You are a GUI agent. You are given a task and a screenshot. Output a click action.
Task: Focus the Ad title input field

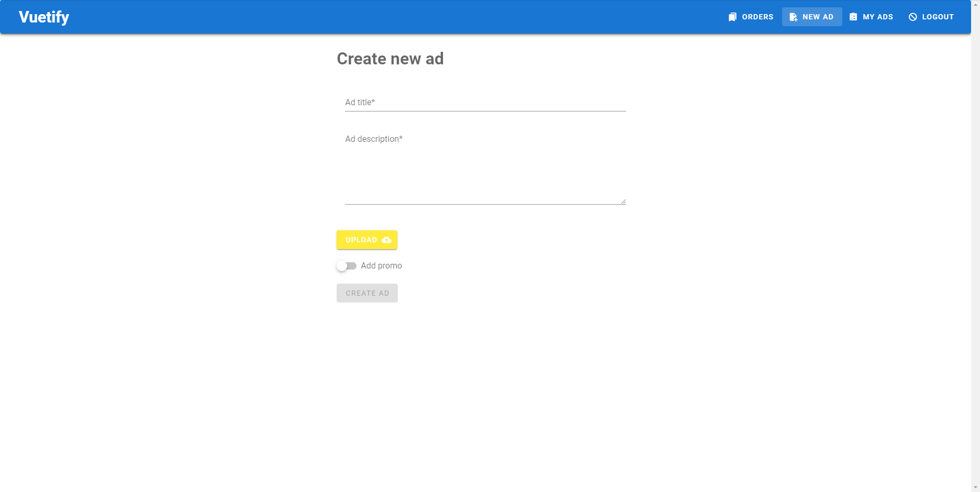(485, 102)
